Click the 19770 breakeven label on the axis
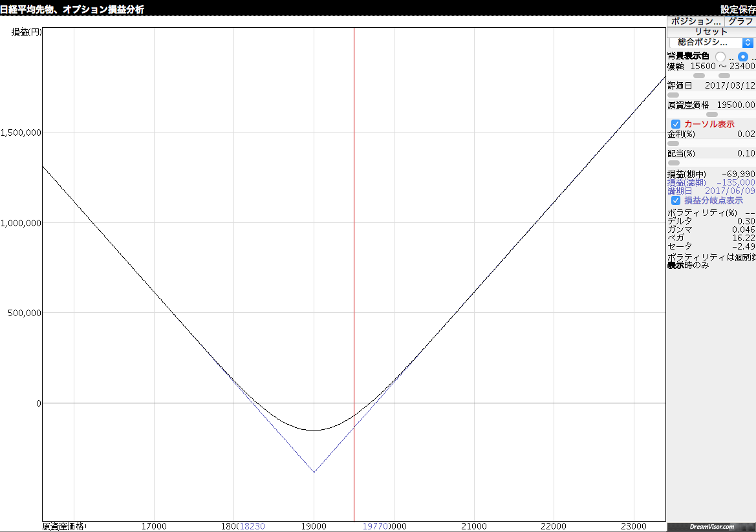This screenshot has width=756, height=532. (x=376, y=526)
